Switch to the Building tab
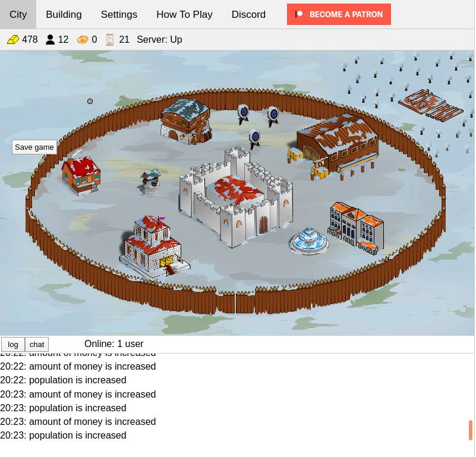 [x=64, y=14]
